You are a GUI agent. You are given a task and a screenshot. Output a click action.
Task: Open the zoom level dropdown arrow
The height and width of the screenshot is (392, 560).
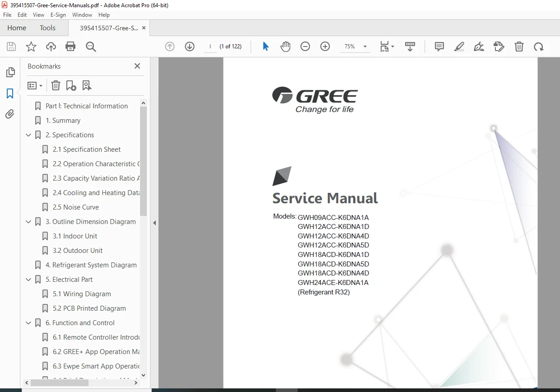pyautogui.click(x=365, y=47)
